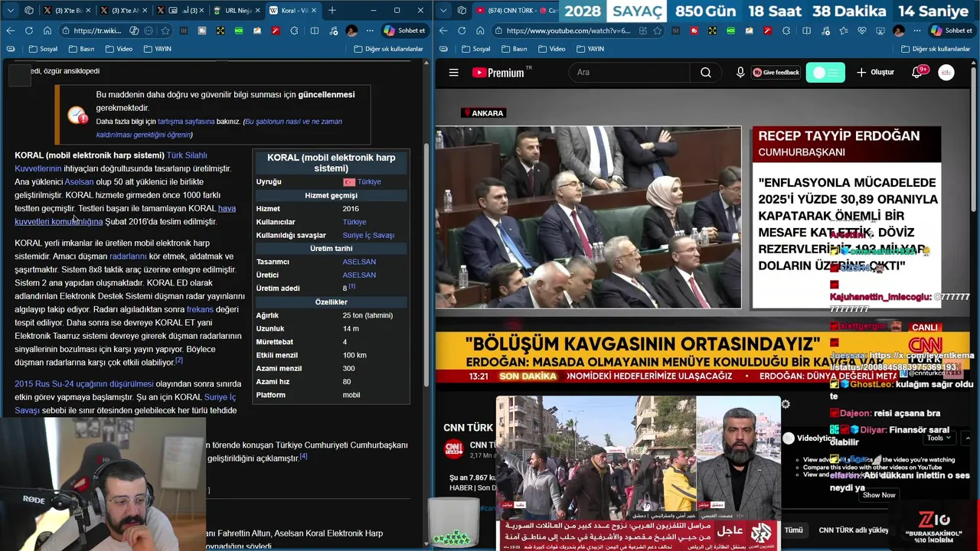
Task: Select the Tümü filter chip
Action: pyautogui.click(x=793, y=530)
